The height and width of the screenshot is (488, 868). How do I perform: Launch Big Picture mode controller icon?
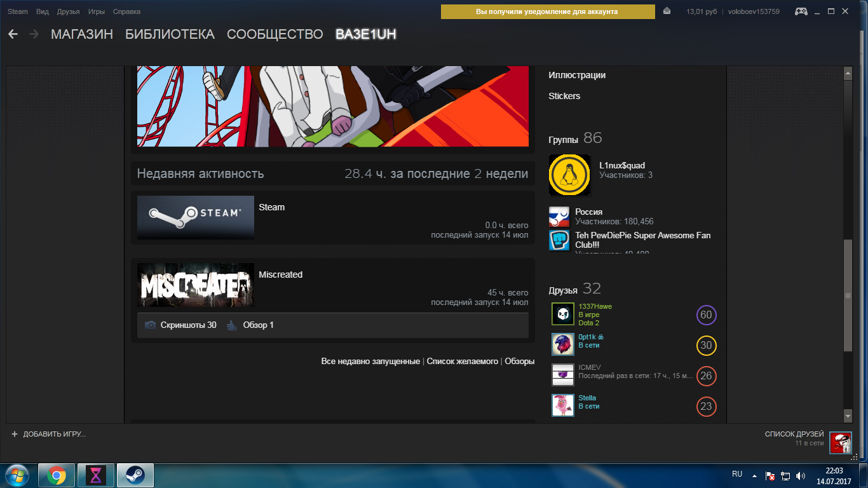click(x=802, y=11)
